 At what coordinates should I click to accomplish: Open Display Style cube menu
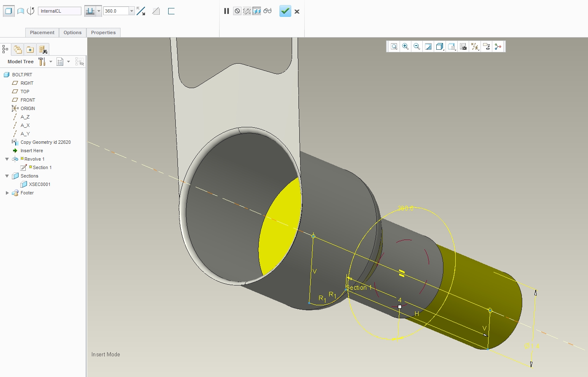440,46
